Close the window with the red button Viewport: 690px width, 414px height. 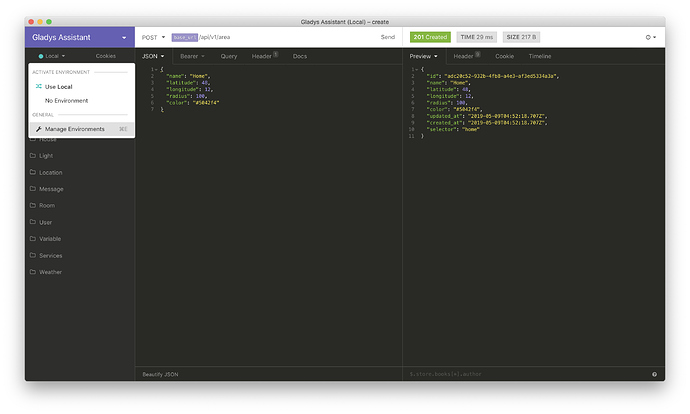pyautogui.click(x=31, y=22)
